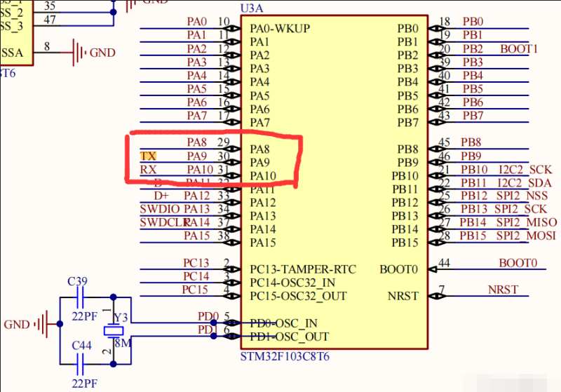
Task: Click pin number 18 on PB0
Action: [444, 22]
